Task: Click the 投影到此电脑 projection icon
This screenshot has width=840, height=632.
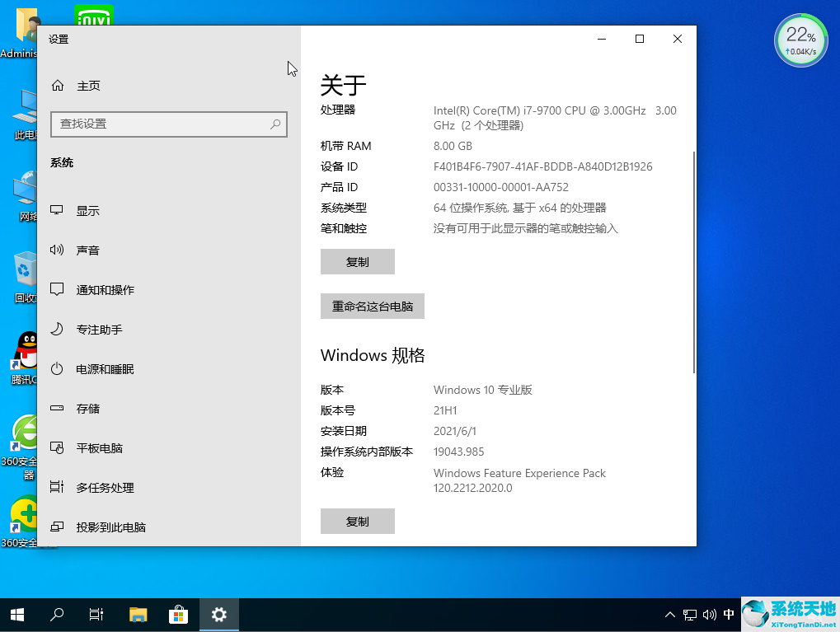Action: click(x=57, y=527)
